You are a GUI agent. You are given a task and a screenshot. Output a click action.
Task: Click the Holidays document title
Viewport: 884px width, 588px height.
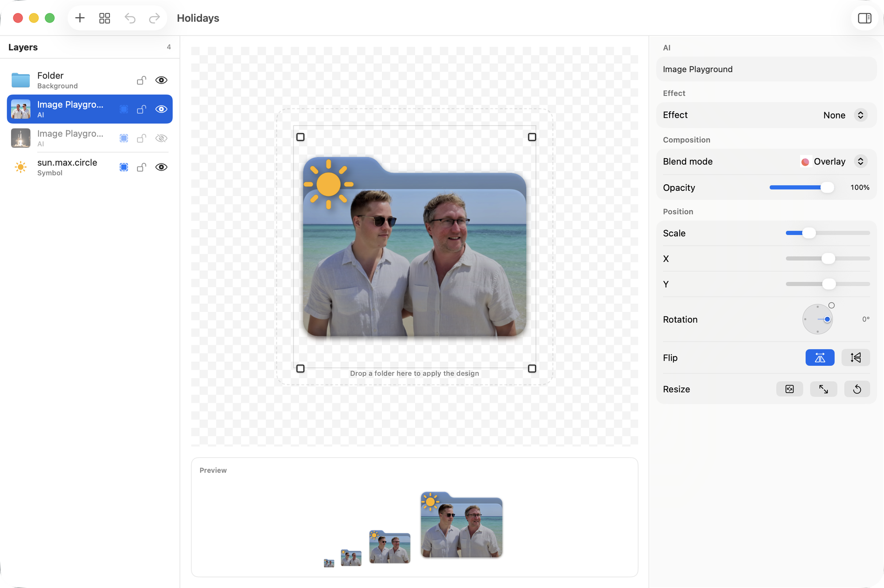point(198,18)
